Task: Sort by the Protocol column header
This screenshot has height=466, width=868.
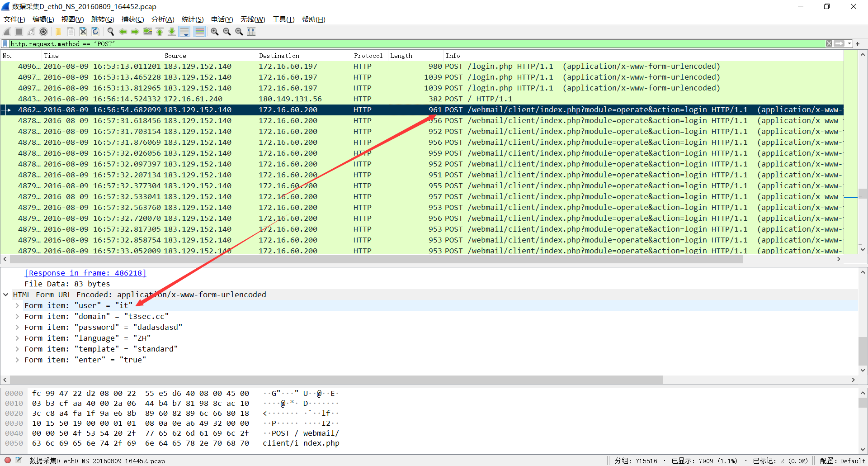Action: (370, 56)
